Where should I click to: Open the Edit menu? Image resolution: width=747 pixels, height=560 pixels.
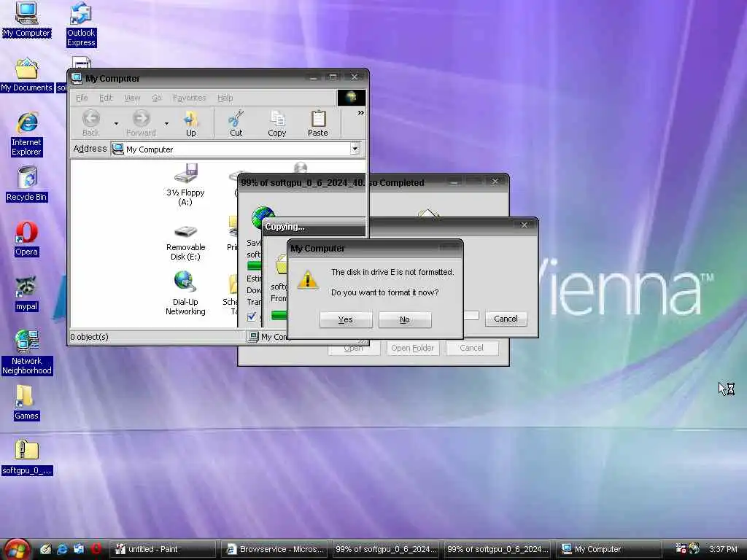pos(106,98)
